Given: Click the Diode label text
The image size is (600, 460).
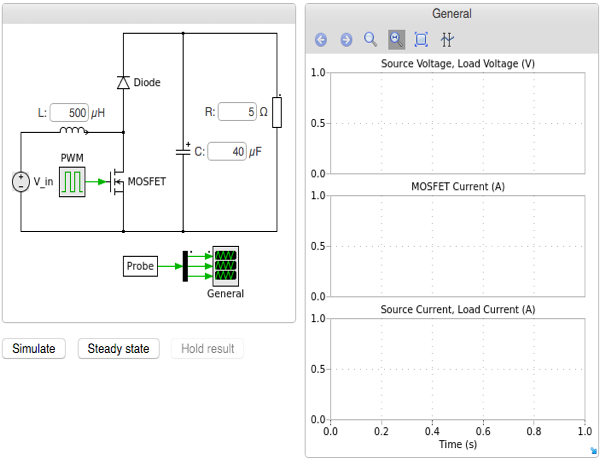Looking at the screenshot, I should coord(147,82).
